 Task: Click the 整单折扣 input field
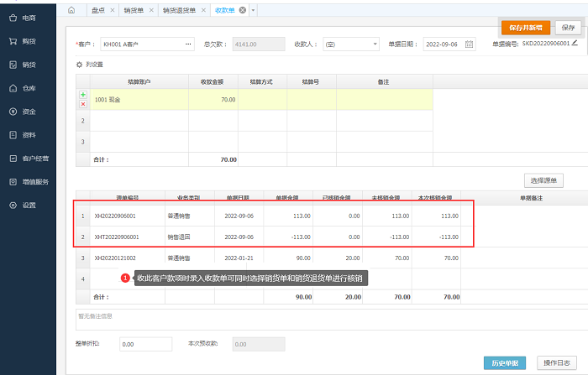point(139,344)
